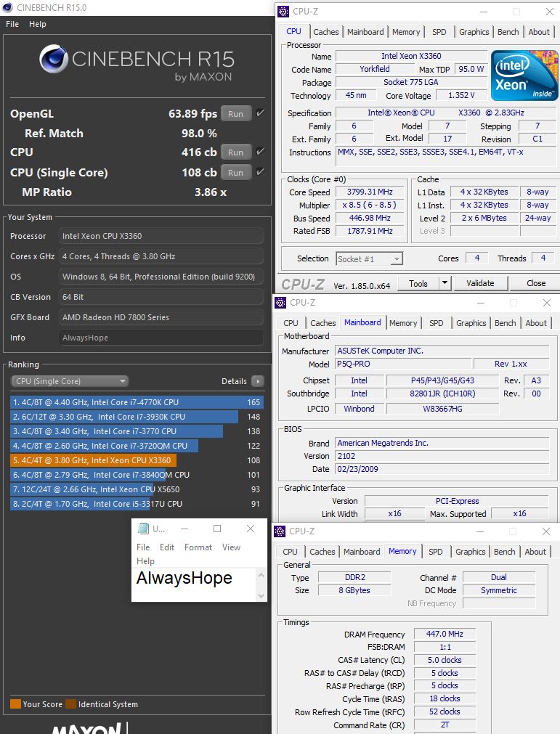Click the orange Your Score legend swatch
Screen dimensions: 560x734
(15, 704)
